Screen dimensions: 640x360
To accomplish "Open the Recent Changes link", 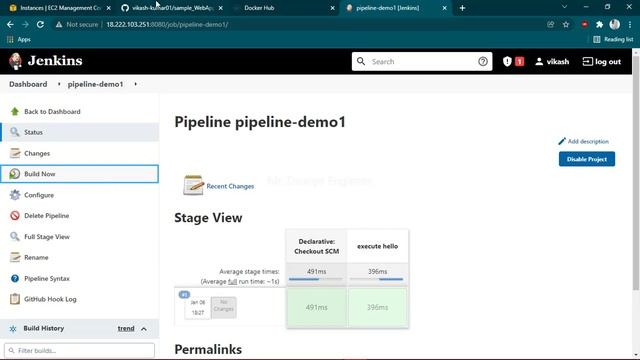I will [x=230, y=186].
